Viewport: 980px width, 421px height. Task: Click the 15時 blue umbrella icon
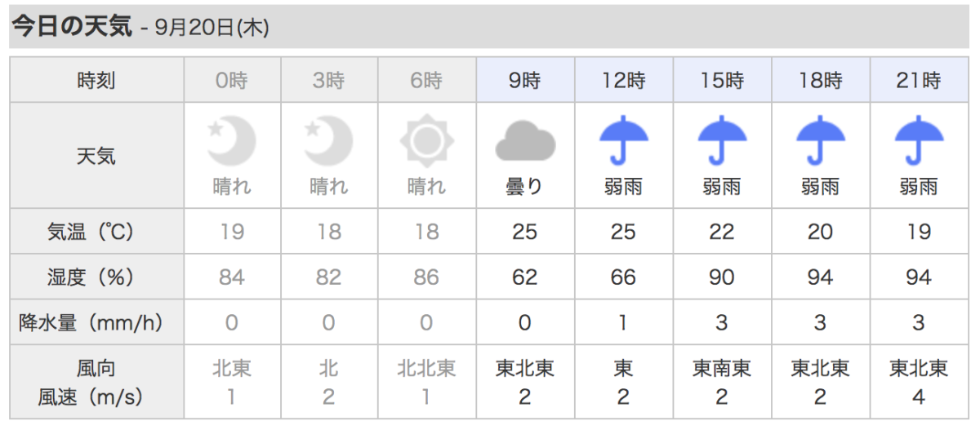tap(722, 140)
